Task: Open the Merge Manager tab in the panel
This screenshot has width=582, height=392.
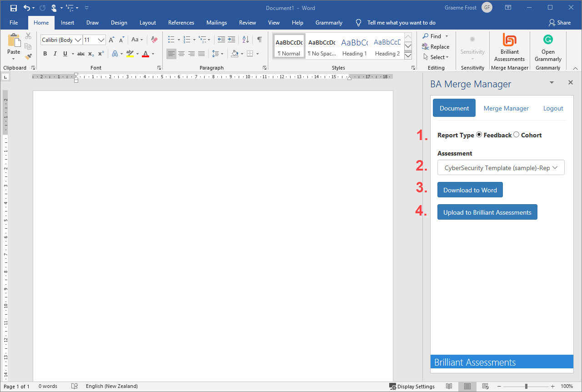Action: point(506,108)
